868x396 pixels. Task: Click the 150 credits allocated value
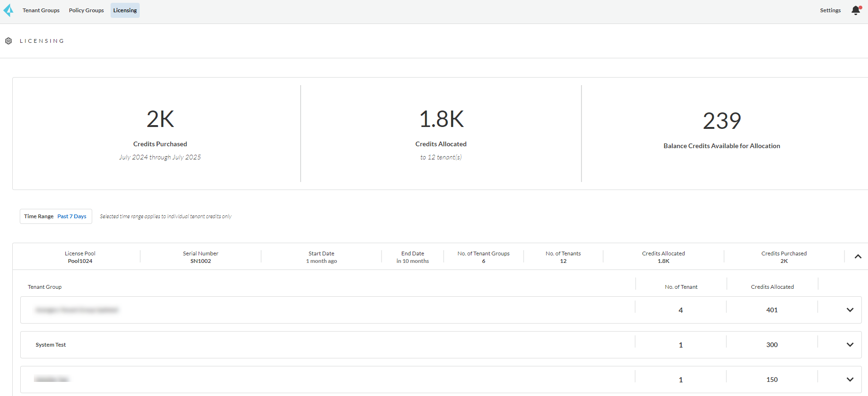click(x=772, y=380)
